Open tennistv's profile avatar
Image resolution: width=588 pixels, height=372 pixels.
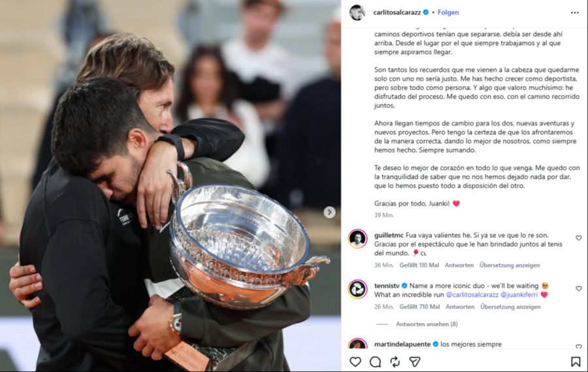tap(357, 290)
